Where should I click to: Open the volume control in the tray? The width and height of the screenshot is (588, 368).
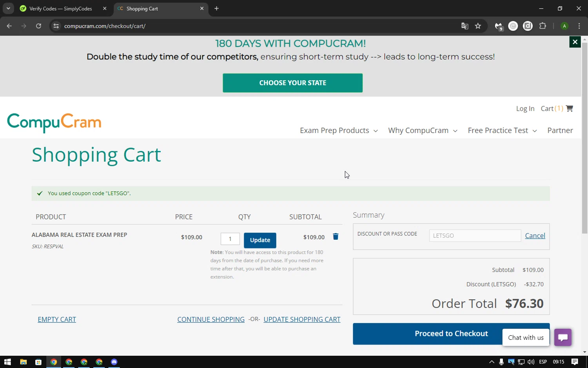(531, 362)
